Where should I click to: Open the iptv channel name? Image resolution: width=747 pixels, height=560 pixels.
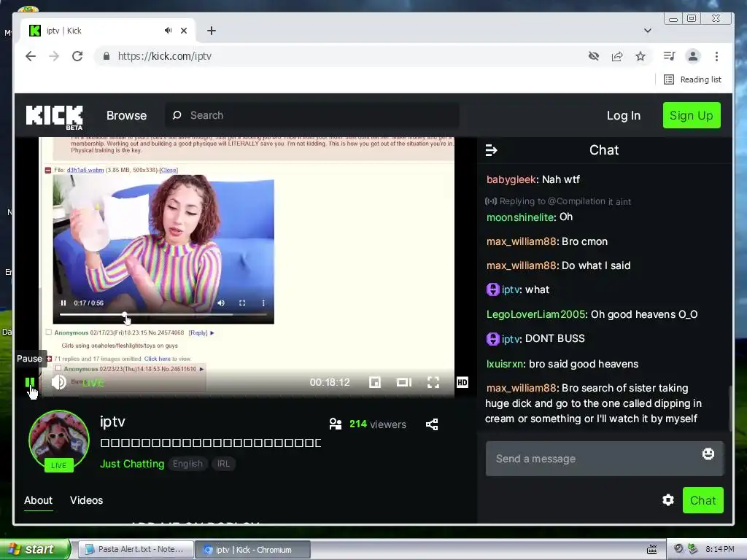tap(112, 421)
